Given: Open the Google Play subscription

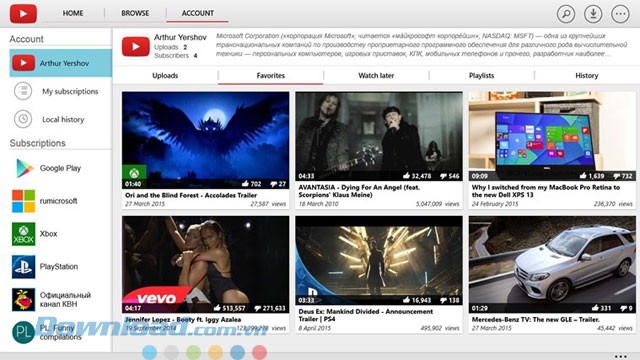Looking at the screenshot, I should click(60, 168).
